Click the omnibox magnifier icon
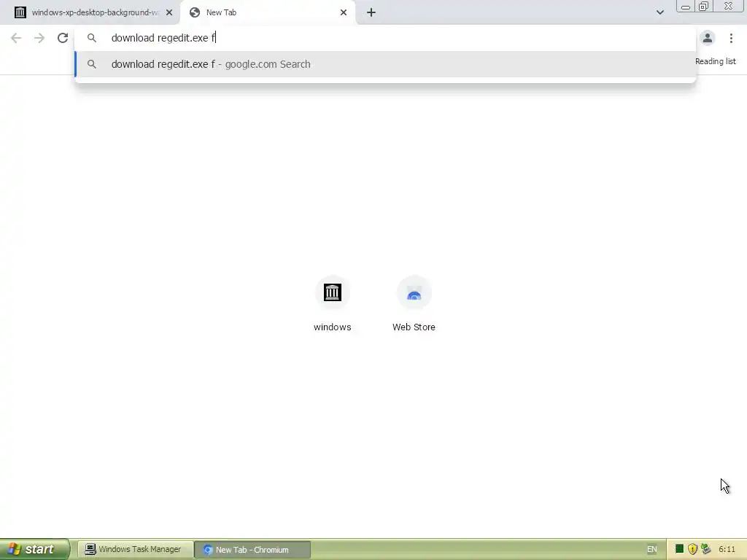The width and height of the screenshot is (747, 560). (x=92, y=38)
